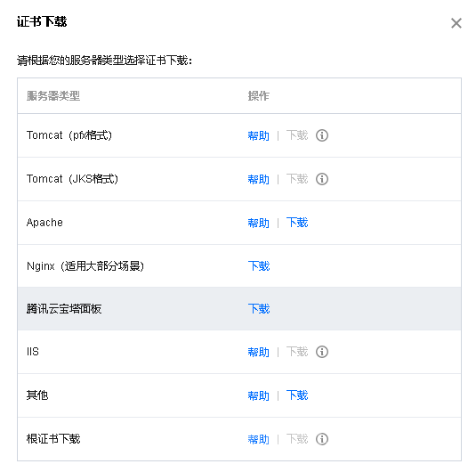Open 帮助 link for IIS
Image resolution: width=476 pixels, height=464 pixels.
(258, 352)
